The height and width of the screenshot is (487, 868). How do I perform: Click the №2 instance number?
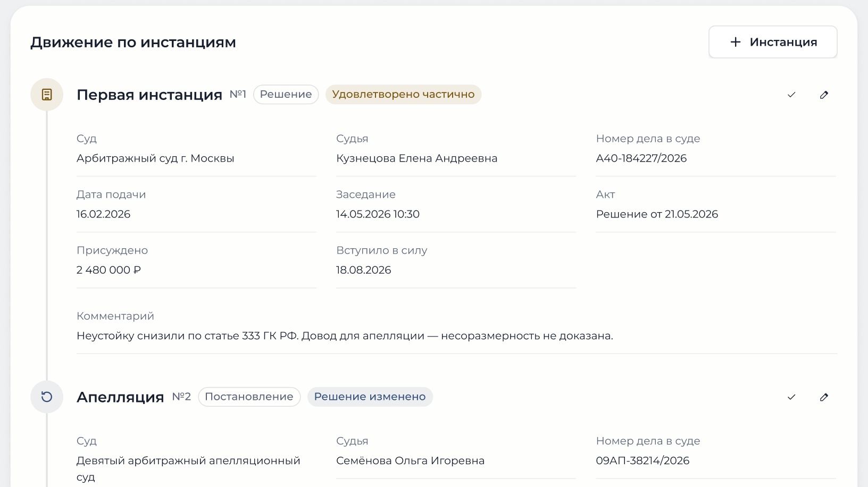pos(181,397)
